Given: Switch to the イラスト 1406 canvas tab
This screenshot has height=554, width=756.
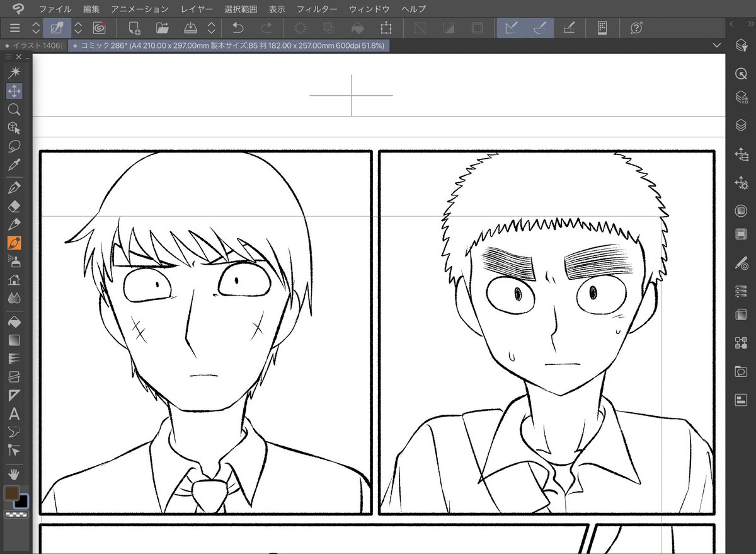Looking at the screenshot, I should 33,45.
